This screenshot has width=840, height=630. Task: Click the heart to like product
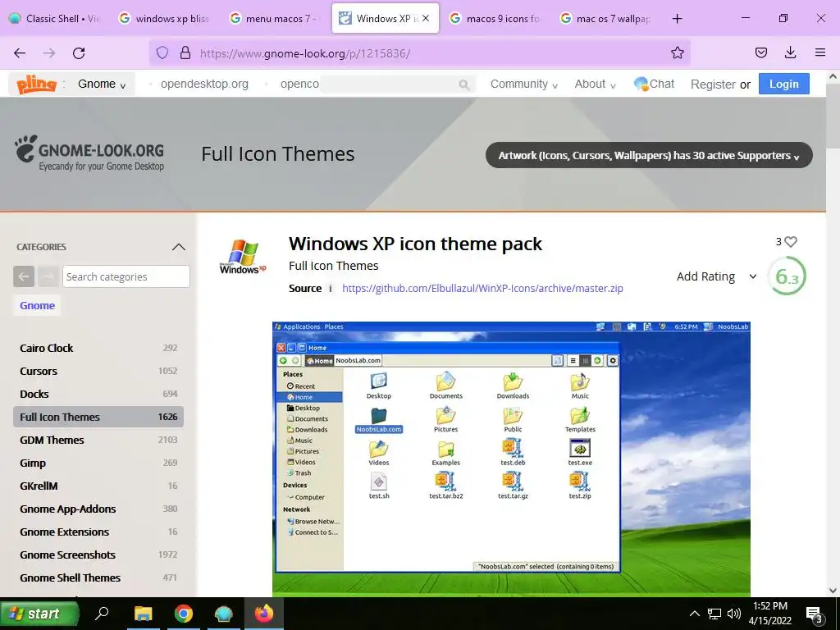(x=791, y=242)
